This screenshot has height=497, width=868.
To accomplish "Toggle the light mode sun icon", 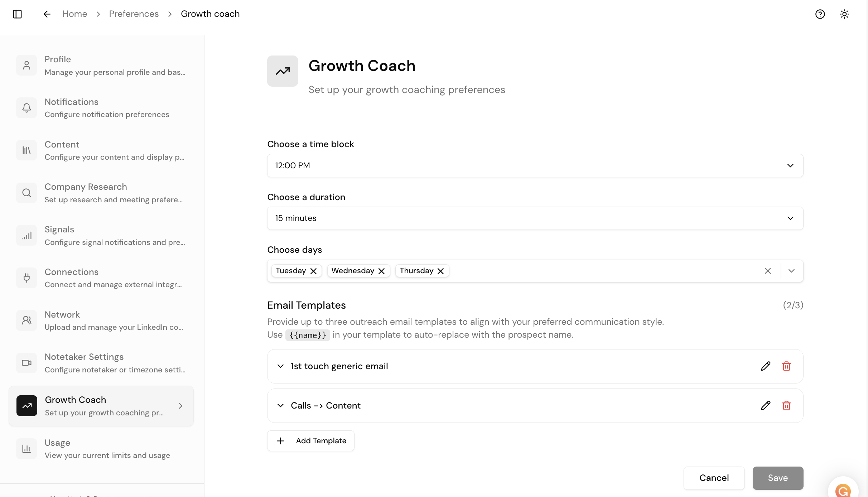I will click(844, 14).
